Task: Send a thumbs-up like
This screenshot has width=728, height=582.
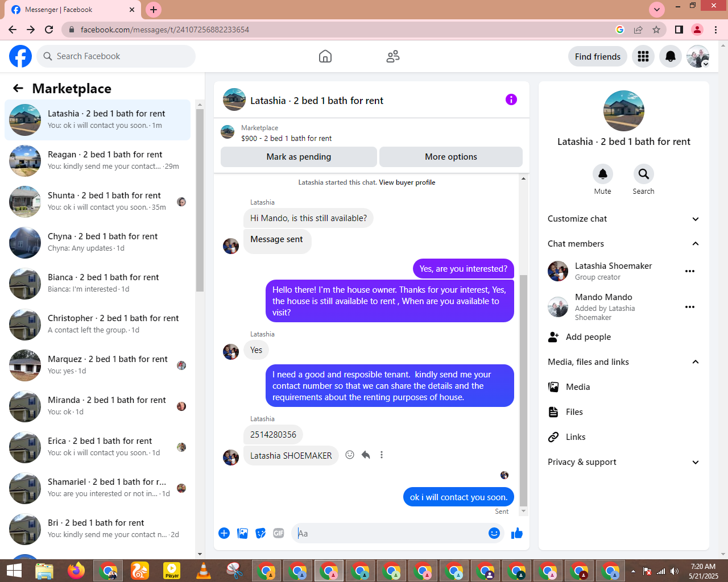Action: [x=517, y=533]
